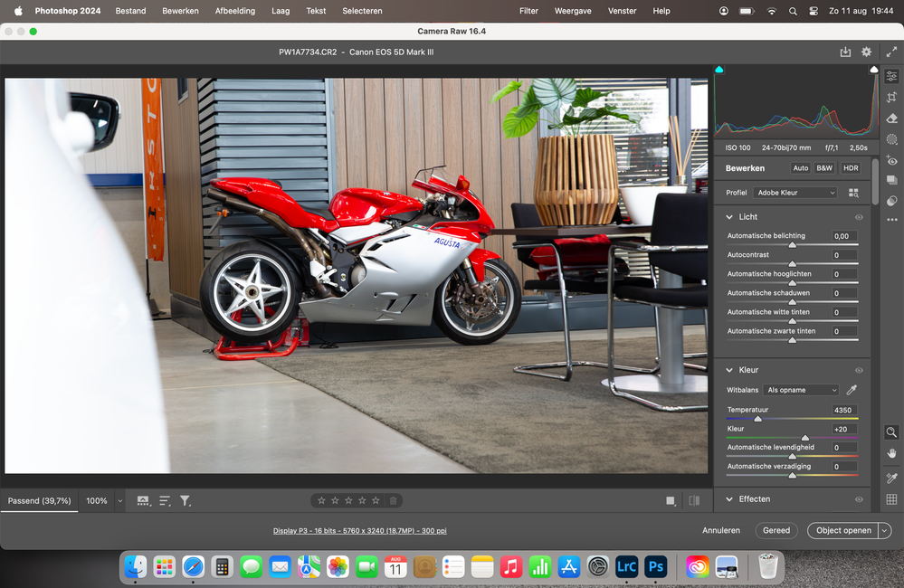
Task: Click the delete trash icon beside stars
Action: pyautogui.click(x=394, y=500)
